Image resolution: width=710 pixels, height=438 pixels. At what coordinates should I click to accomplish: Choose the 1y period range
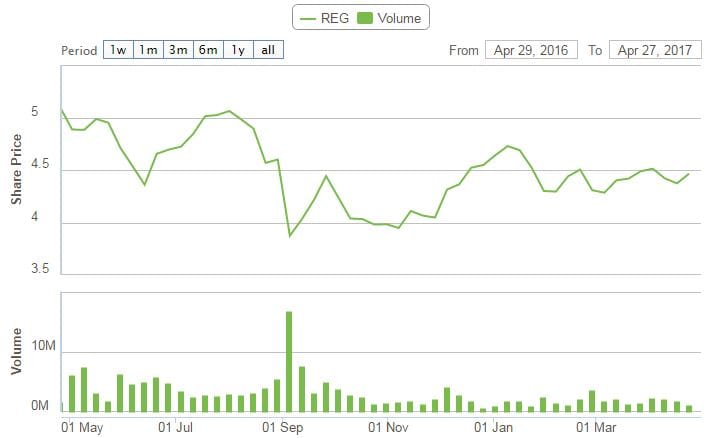point(238,50)
